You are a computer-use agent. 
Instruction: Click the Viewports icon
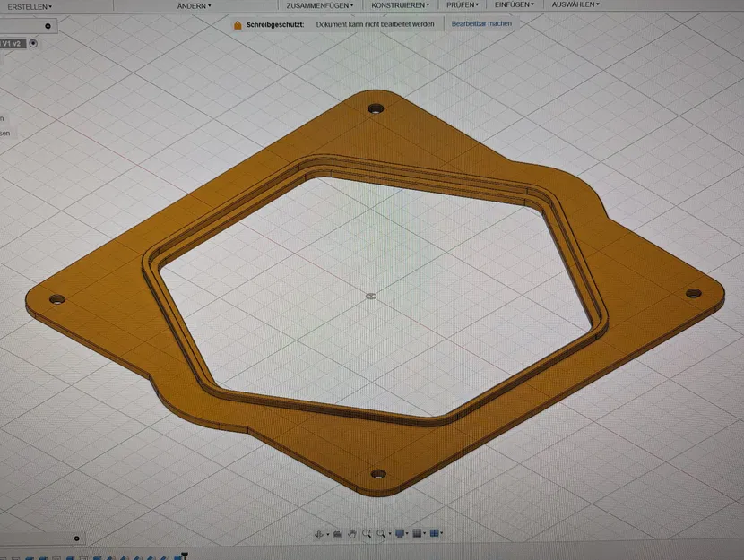(435, 534)
